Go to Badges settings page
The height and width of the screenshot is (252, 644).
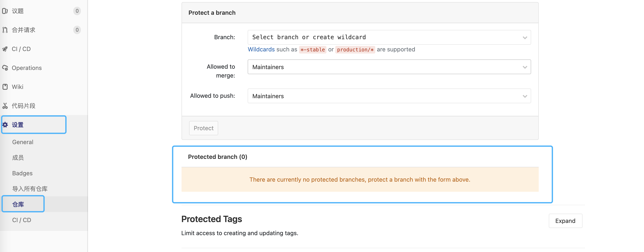pyautogui.click(x=22, y=173)
